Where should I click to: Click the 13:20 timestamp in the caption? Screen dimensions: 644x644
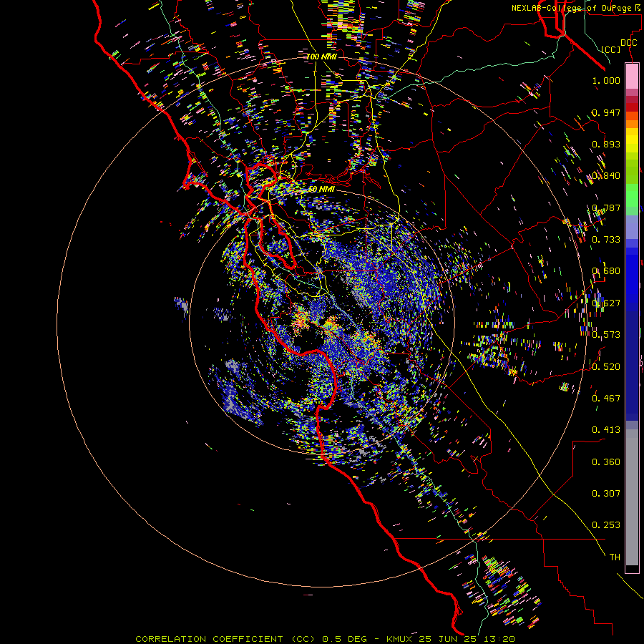click(500, 639)
